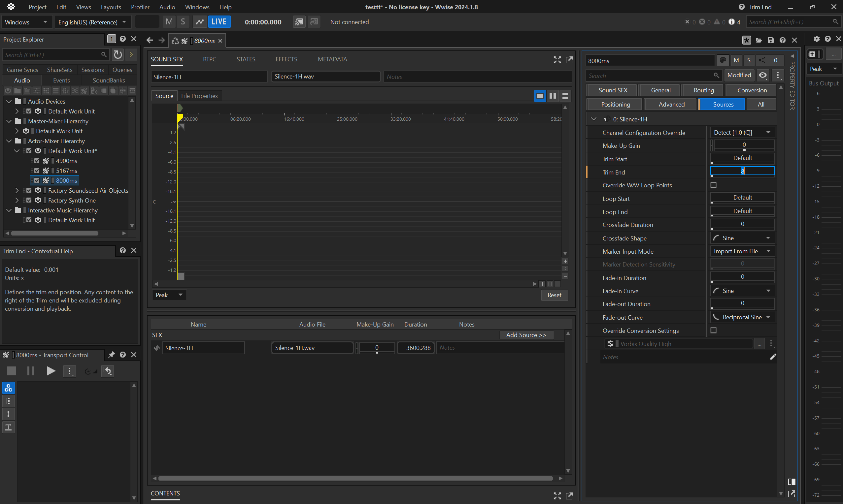Click the Stop playback button

[12, 371]
